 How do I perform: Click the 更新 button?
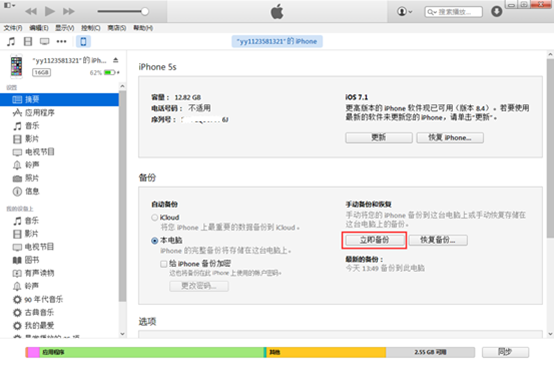[x=379, y=137]
